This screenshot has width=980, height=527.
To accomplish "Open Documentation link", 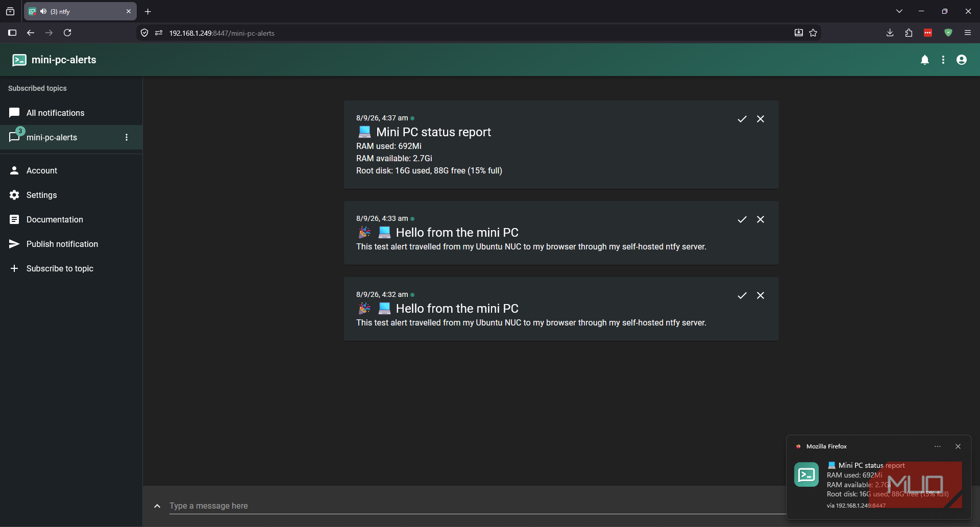I will 71,219.
